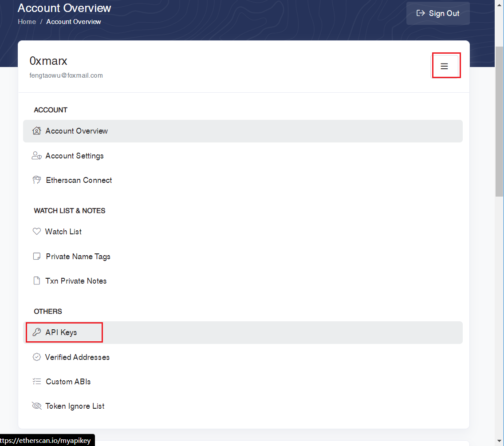Open Token Ignore List text link

click(x=75, y=406)
